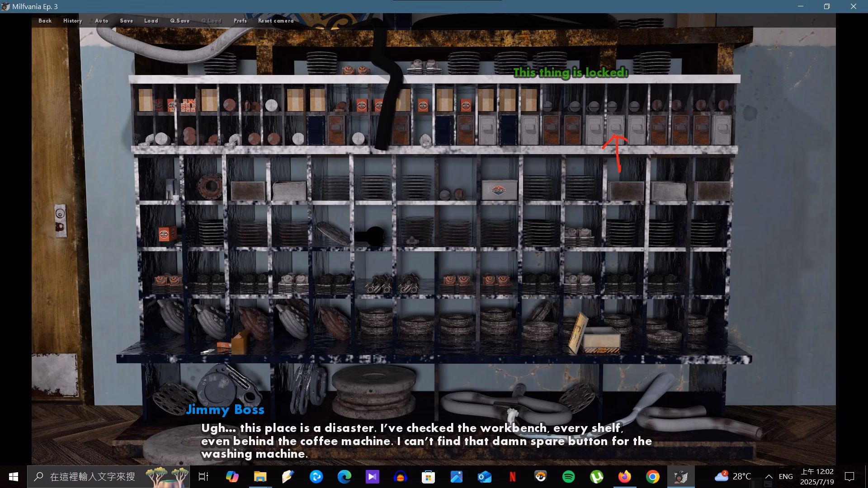Open Netflix from the taskbar
Image resolution: width=868 pixels, height=488 pixels.
[512, 477]
